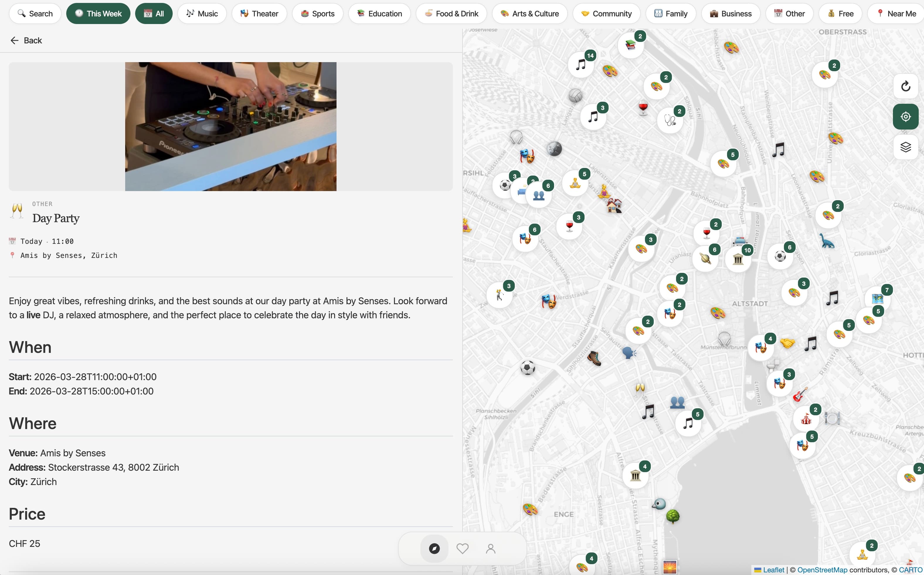
Task: Select the Sports category filter
Action: 318,14
